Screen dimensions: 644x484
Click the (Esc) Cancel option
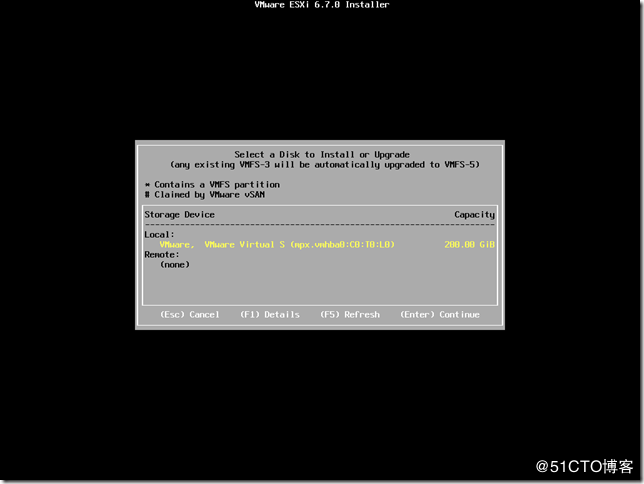click(x=190, y=314)
